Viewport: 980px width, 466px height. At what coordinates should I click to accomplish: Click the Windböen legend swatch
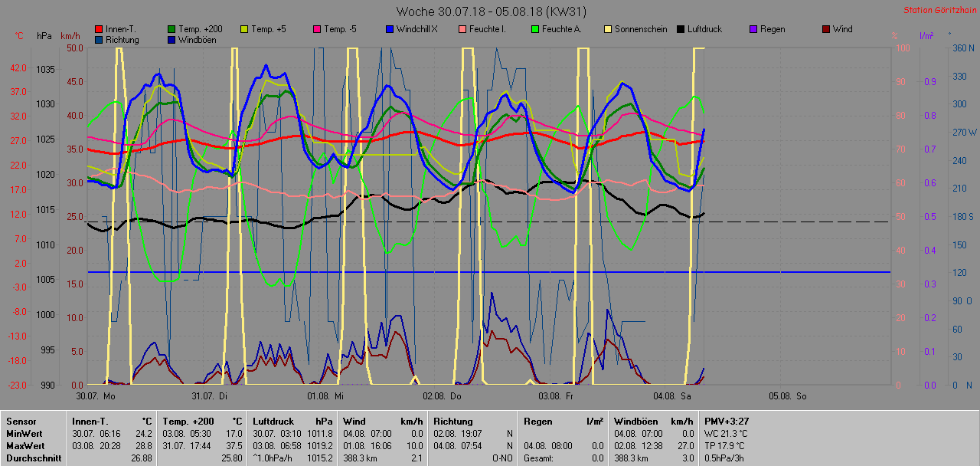pyautogui.click(x=171, y=39)
